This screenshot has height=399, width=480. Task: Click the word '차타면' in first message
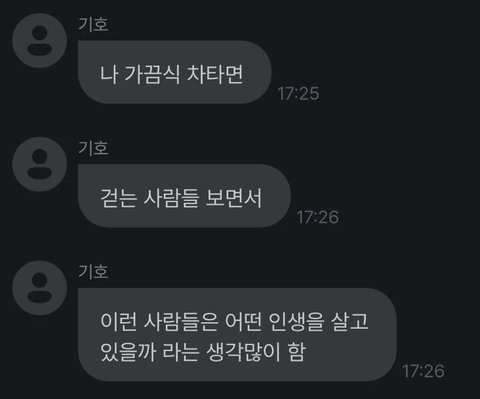point(215,74)
